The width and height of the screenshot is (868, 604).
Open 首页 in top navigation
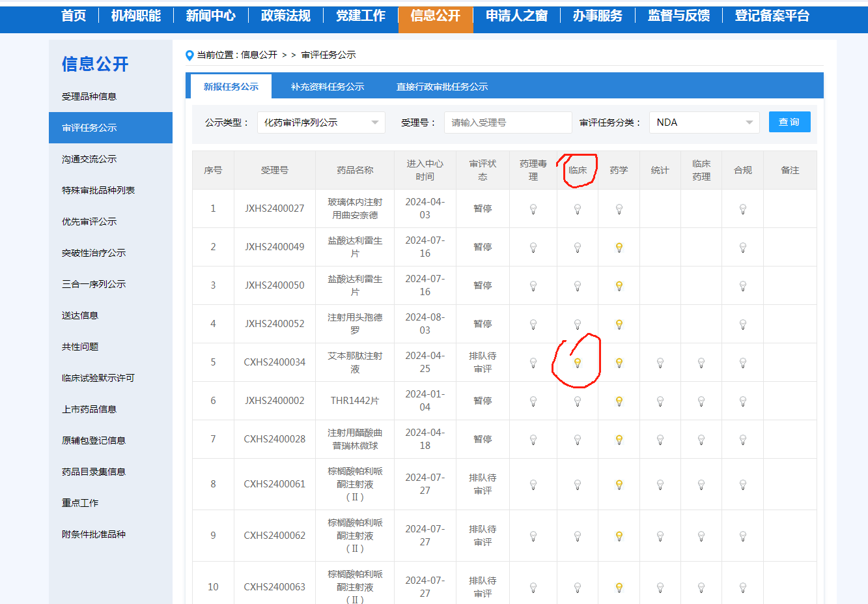[74, 16]
